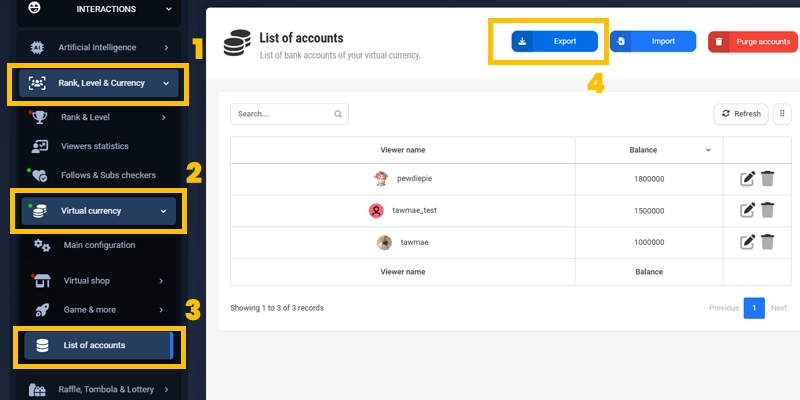Collapse the Rank, Level & Currency section

[99, 83]
